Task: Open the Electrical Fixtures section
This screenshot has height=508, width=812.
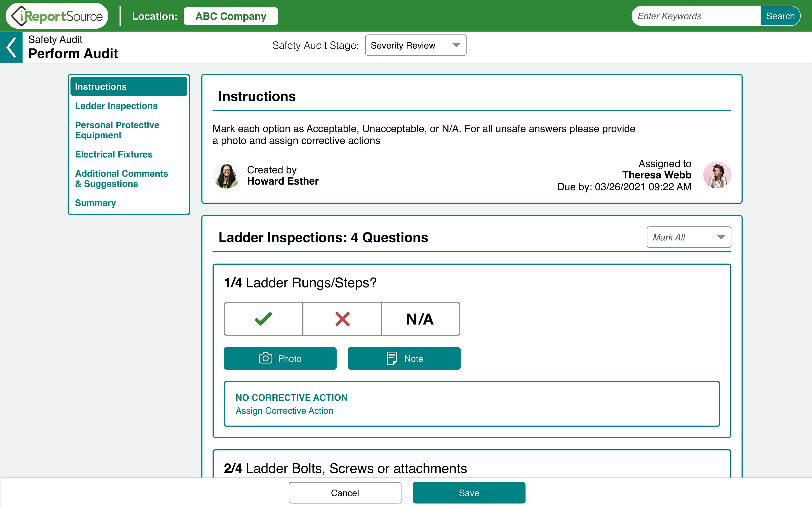Action: point(114,154)
